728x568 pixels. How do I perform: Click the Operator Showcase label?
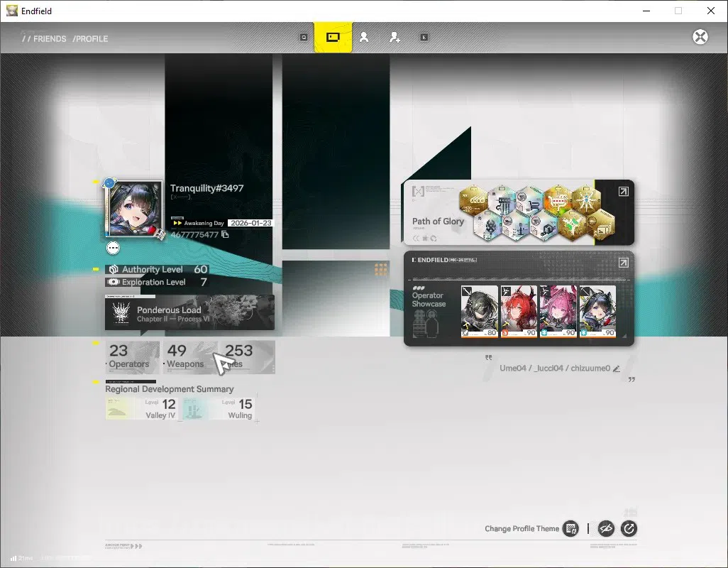pos(429,300)
